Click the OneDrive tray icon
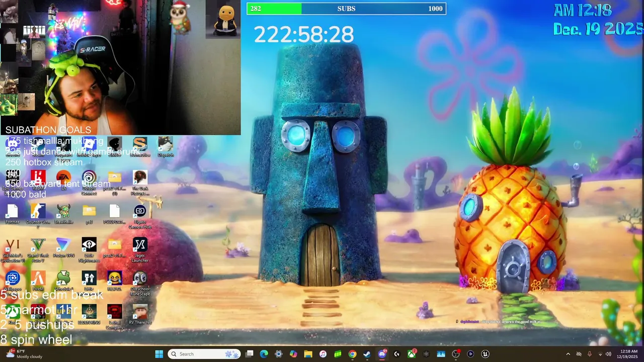 [579, 354]
